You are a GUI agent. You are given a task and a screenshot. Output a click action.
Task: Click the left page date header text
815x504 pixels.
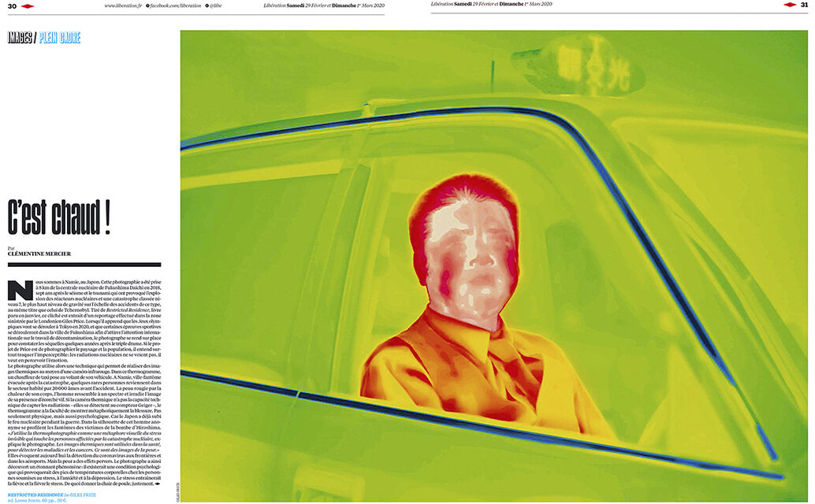(x=323, y=5)
